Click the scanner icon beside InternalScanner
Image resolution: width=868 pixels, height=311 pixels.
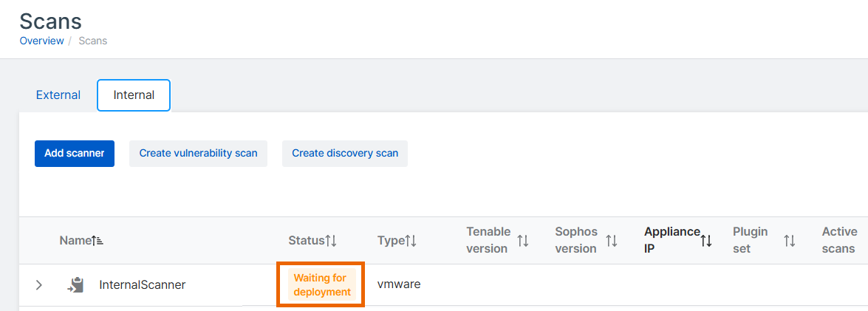(x=75, y=284)
